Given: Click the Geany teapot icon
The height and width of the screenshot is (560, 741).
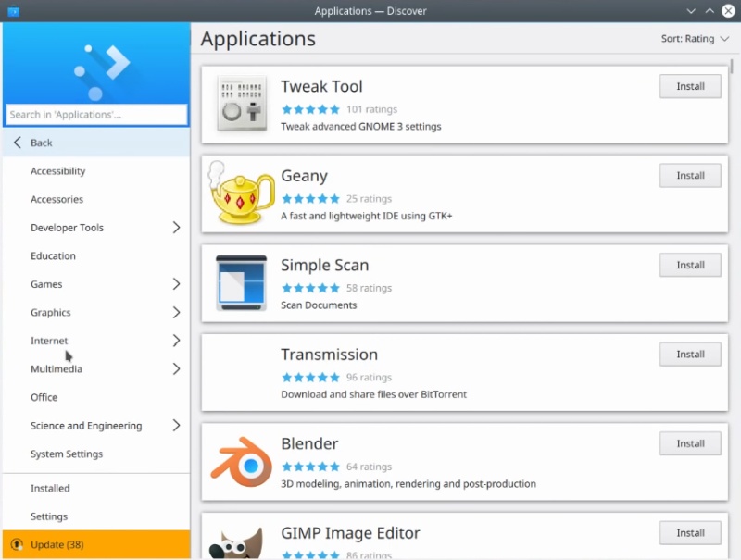Looking at the screenshot, I should point(242,193).
